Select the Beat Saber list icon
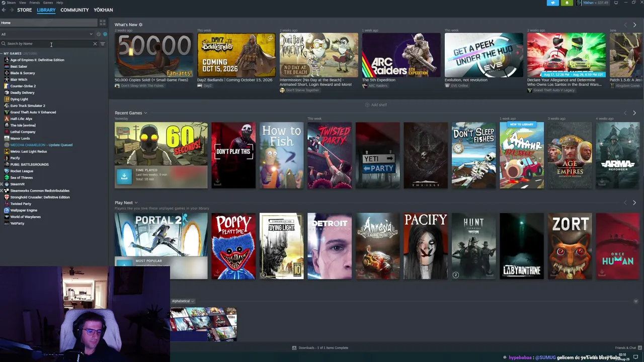644x362 pixels. (7, 66)
